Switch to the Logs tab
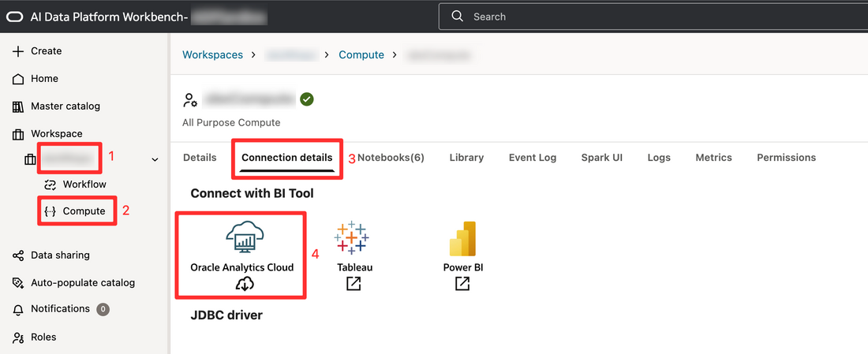868x354 pixels. coord(659,158)
